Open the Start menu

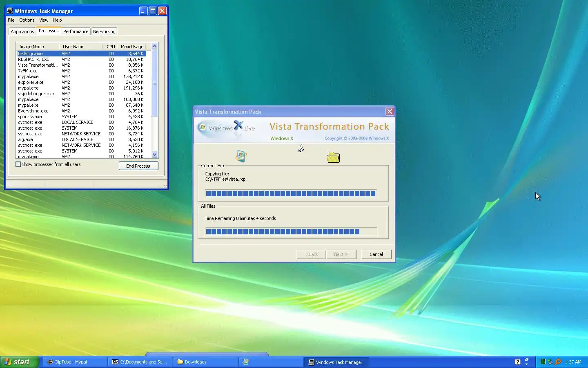pyautogui.click(x=19, y=362)
